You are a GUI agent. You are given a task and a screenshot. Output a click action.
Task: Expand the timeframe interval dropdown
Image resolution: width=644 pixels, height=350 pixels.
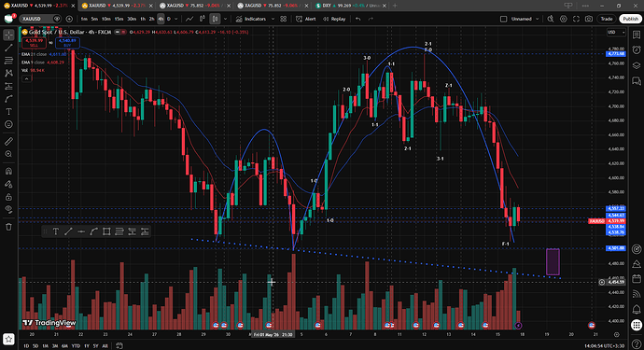[x=175, y=19]
